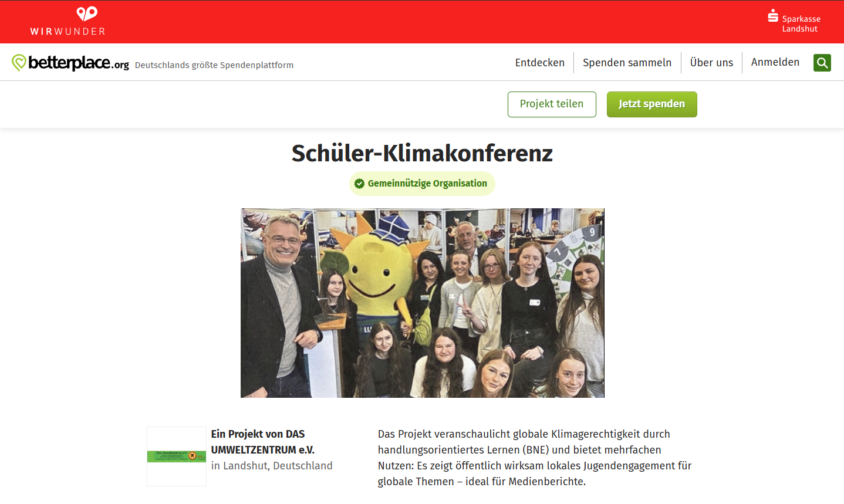Open the Spenden sammeln menu item
This screenshot has width=844, height=504.
click(627, 63)
